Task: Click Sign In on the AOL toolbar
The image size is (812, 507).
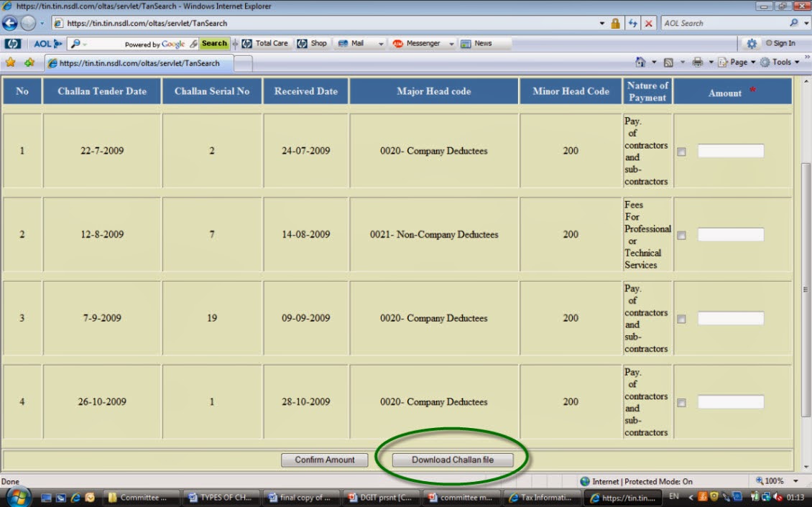Action: [780, 44]
